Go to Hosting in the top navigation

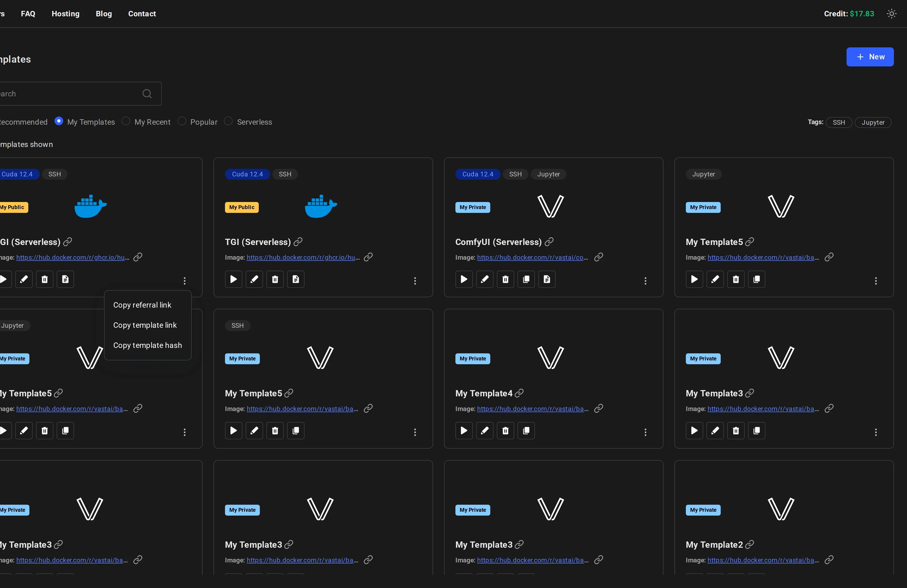[66, 14]
